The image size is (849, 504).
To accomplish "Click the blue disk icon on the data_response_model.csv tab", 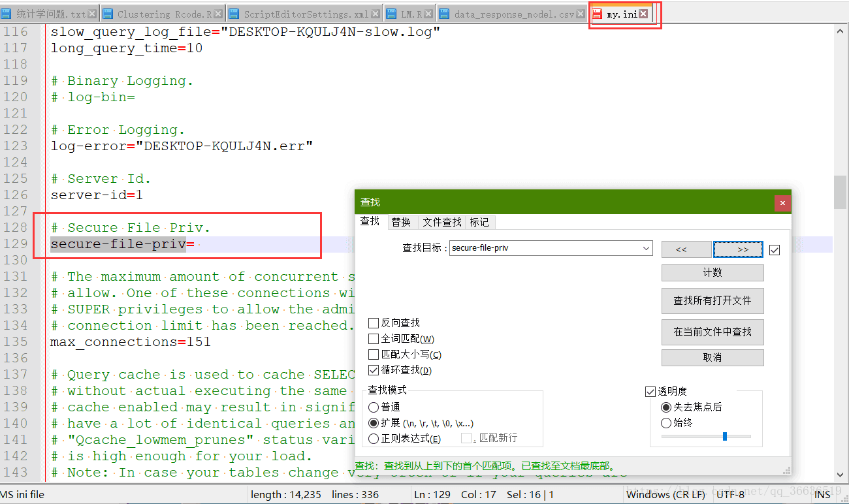I will pos(444,14).
